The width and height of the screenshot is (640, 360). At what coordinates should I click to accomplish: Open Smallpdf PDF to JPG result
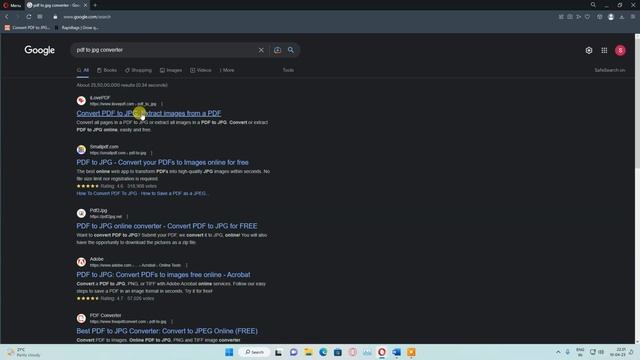(162, 162)
